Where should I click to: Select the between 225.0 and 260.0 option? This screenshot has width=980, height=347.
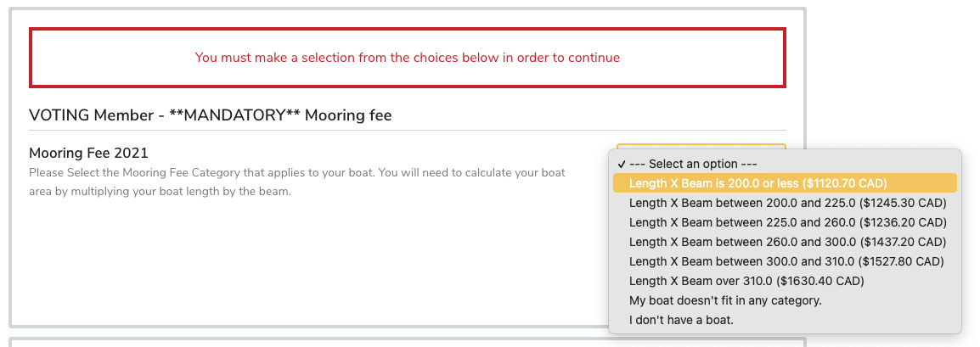787,222
